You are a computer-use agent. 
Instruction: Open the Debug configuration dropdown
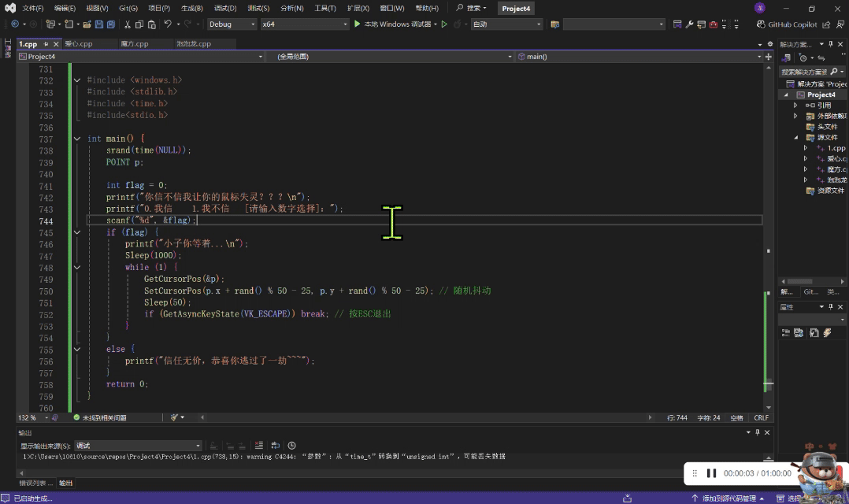232,24
